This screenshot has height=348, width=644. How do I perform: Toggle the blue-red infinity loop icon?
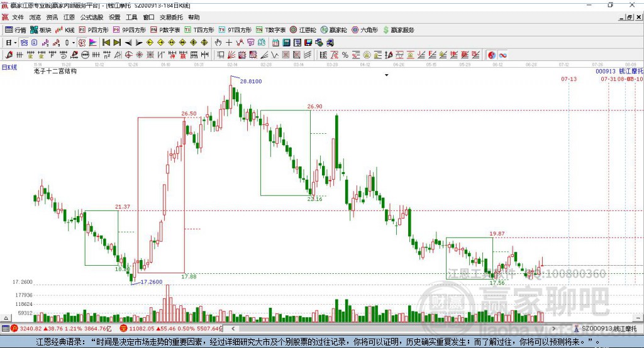click(502, 55)
